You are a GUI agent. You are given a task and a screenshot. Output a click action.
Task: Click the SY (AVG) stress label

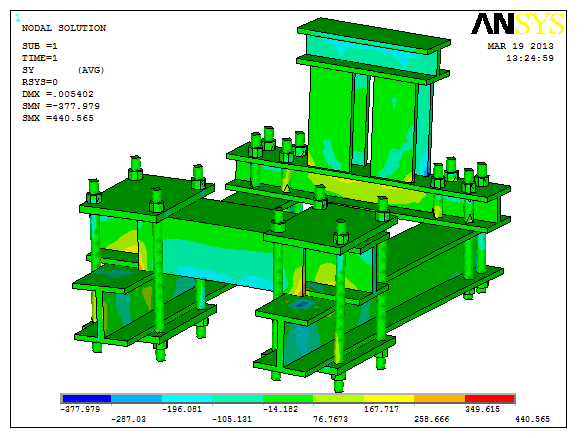[x=63, y=70]
